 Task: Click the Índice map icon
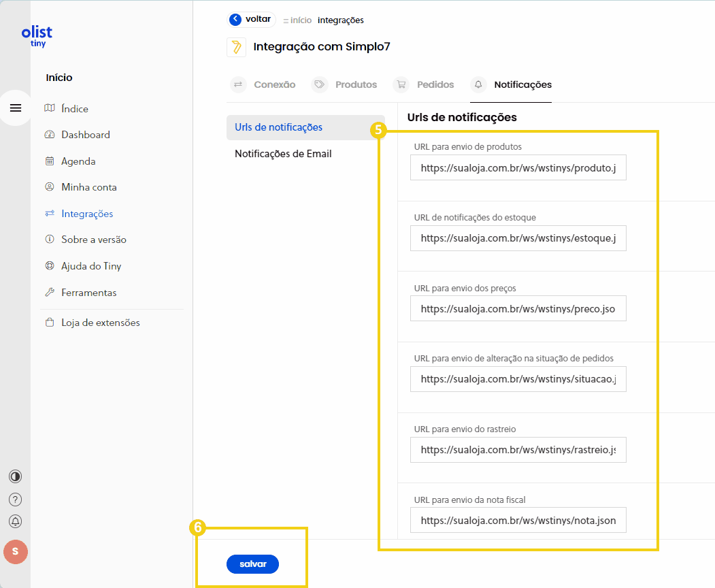49,108
